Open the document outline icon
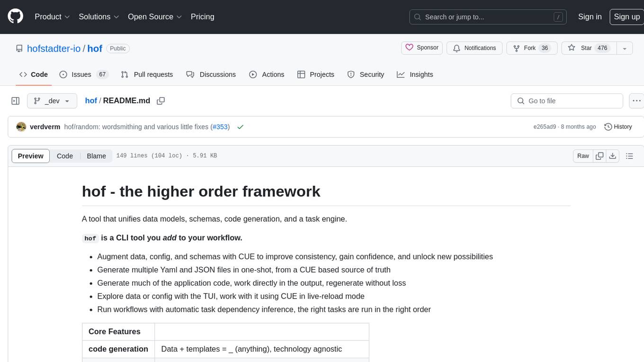644x362 pixels. point(629,156)
